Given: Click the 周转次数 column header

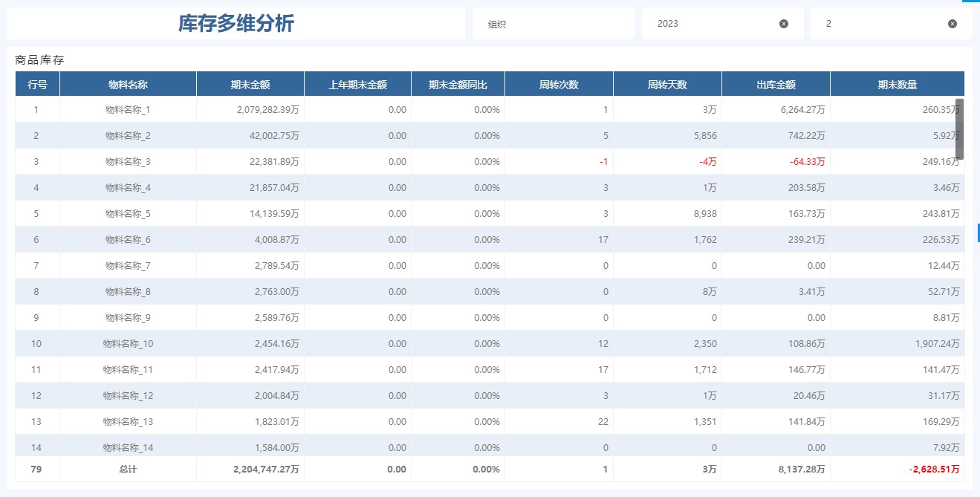Looking at the screenshot, I should click(x=558, y=83).
